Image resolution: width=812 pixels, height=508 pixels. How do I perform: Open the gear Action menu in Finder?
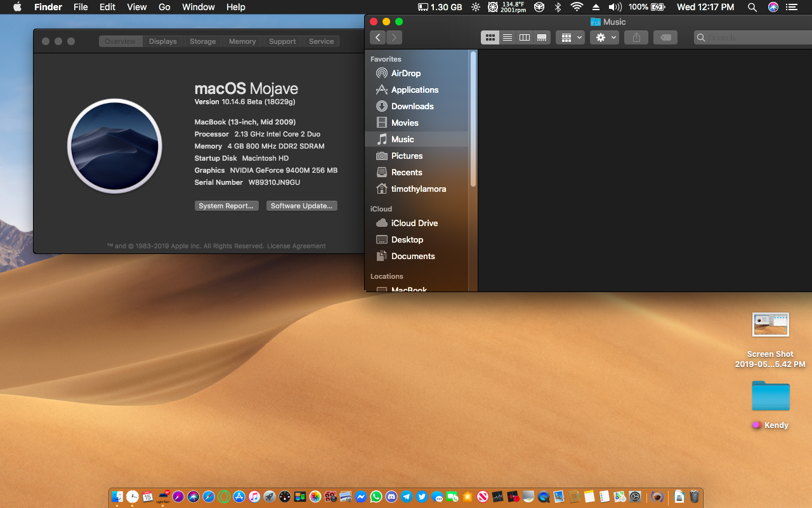point(604,37)
